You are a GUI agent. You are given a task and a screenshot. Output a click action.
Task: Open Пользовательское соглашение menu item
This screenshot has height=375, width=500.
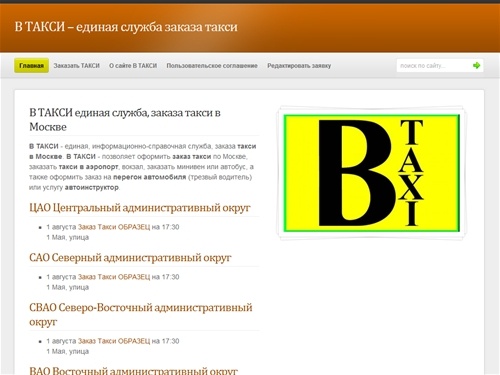[x=212, y=66]
